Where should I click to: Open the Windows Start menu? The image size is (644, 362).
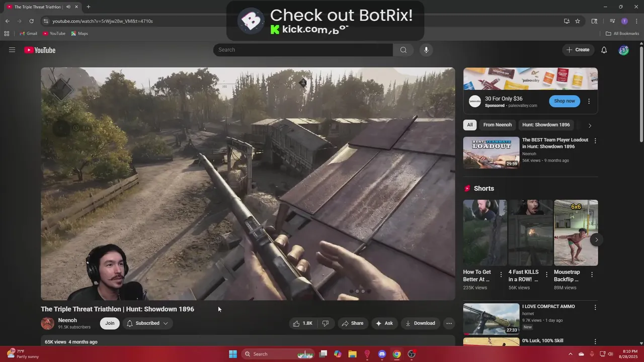point(232,354)
